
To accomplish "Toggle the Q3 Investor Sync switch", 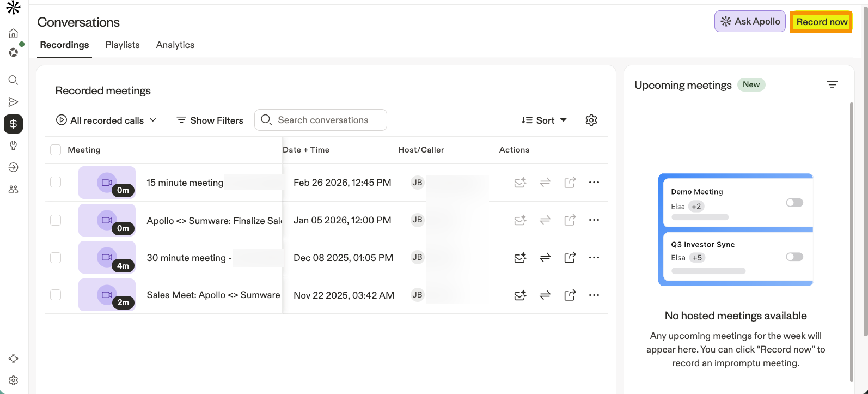I will (x=794, y=257).
